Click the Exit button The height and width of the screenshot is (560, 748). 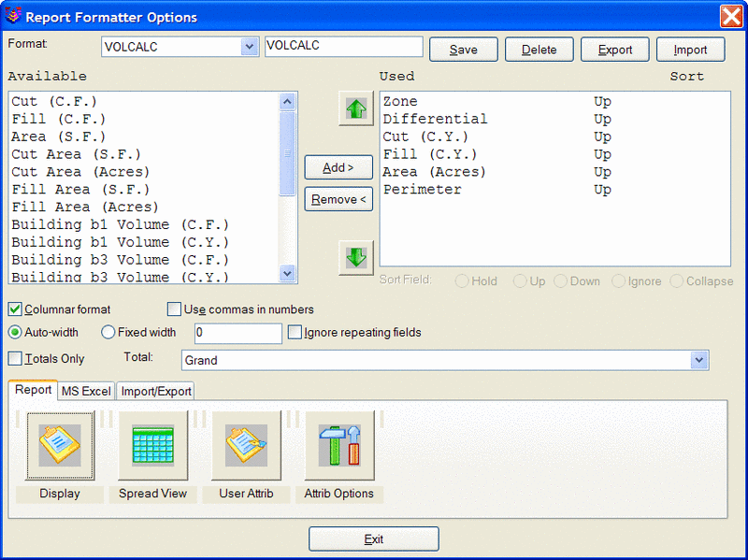tap(373, 539)
